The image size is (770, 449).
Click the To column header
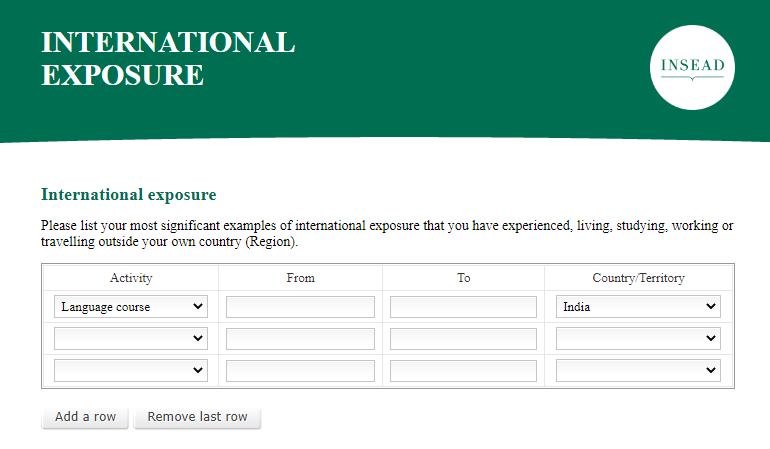(463, 278)
